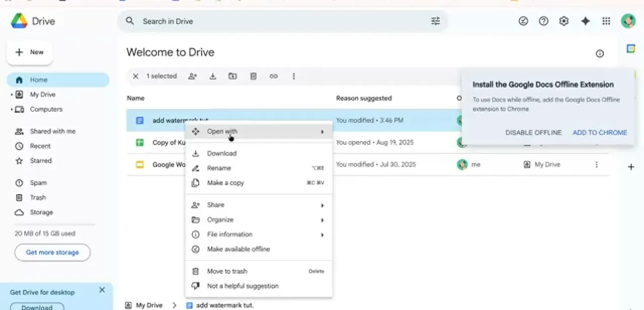Open the Gemini sparkle icon
The image size is (644, 310).
(585, 21)
